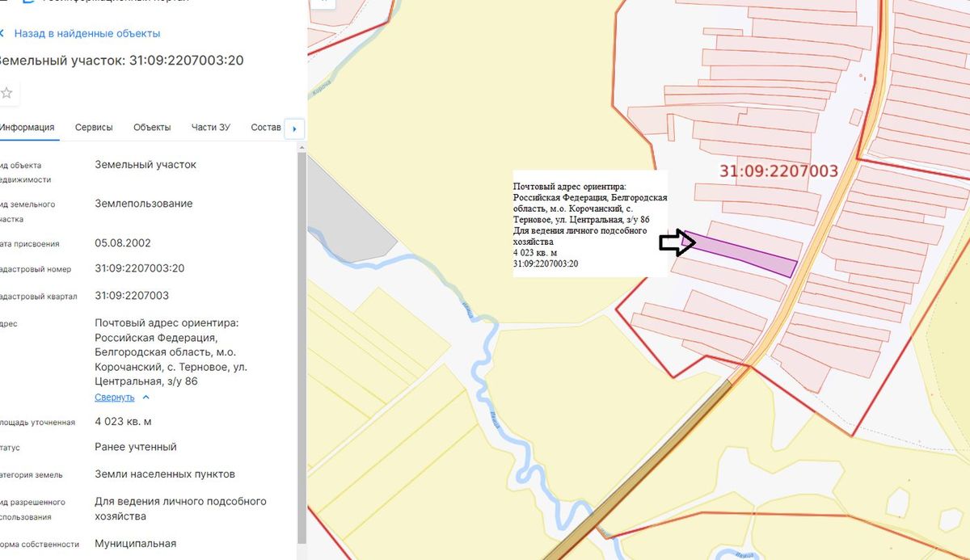Switch to the Сервисы tab

click(x=94, y=127)
